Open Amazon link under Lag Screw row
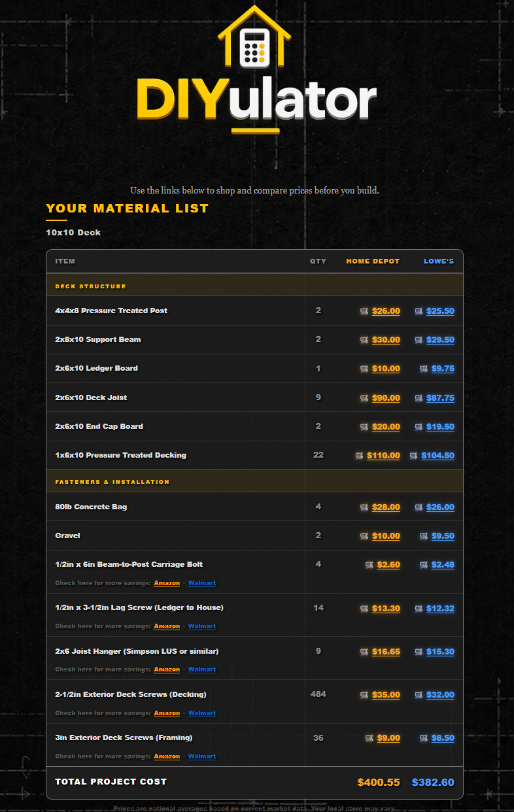 (x=167, y=626)
